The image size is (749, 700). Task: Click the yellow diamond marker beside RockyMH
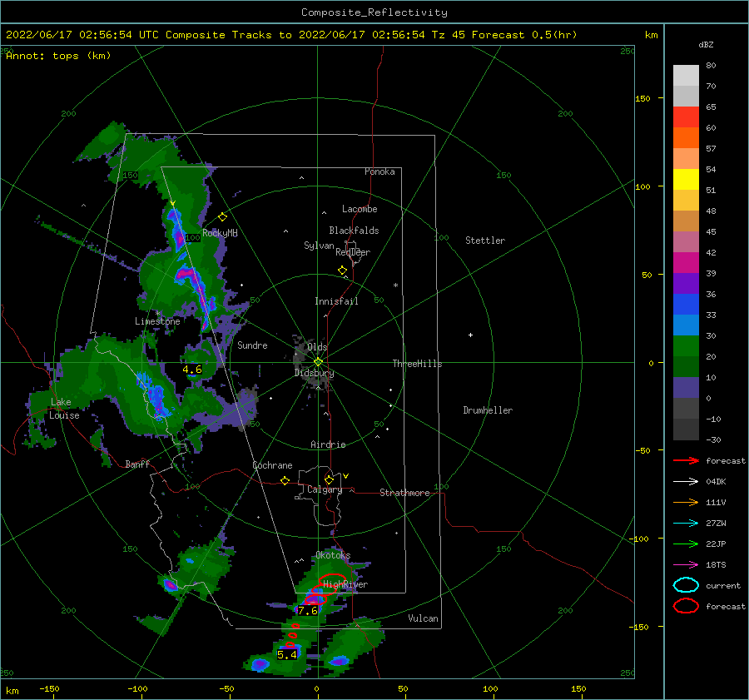point(222,217)
